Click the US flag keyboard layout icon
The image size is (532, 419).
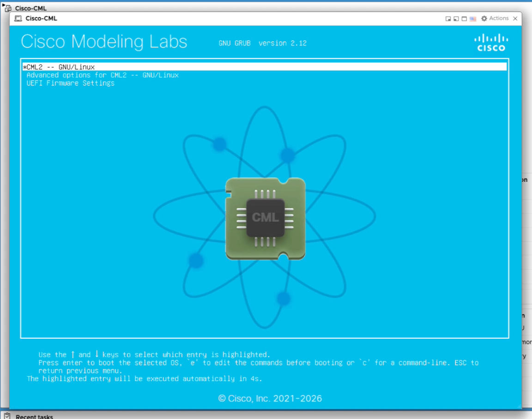[x=473, y=18]
